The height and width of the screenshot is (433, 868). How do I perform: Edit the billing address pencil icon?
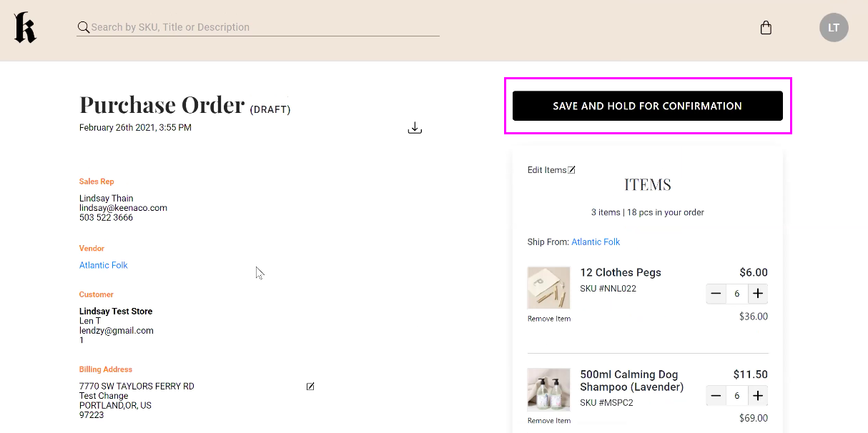click(x=310, y=386)
